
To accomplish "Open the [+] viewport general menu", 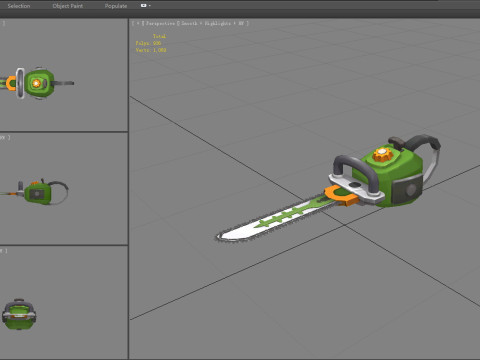I will coord(138,23).
